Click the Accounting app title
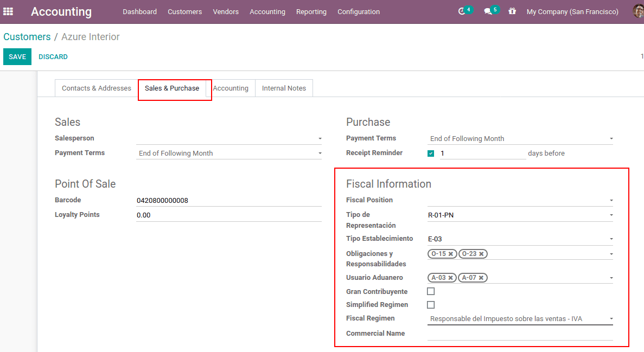 coord(61,11)
